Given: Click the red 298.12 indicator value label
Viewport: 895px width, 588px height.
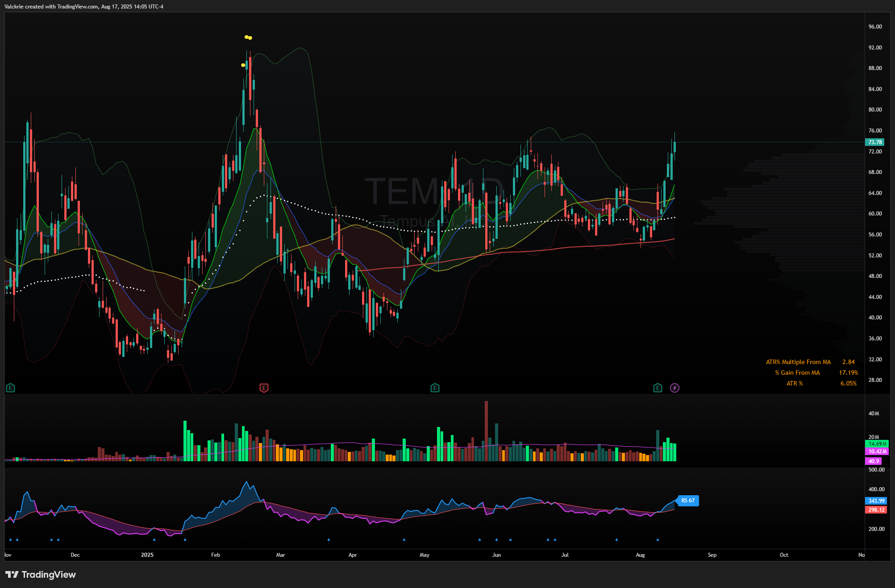Looking at the screenshot, I should pos(876,509).
